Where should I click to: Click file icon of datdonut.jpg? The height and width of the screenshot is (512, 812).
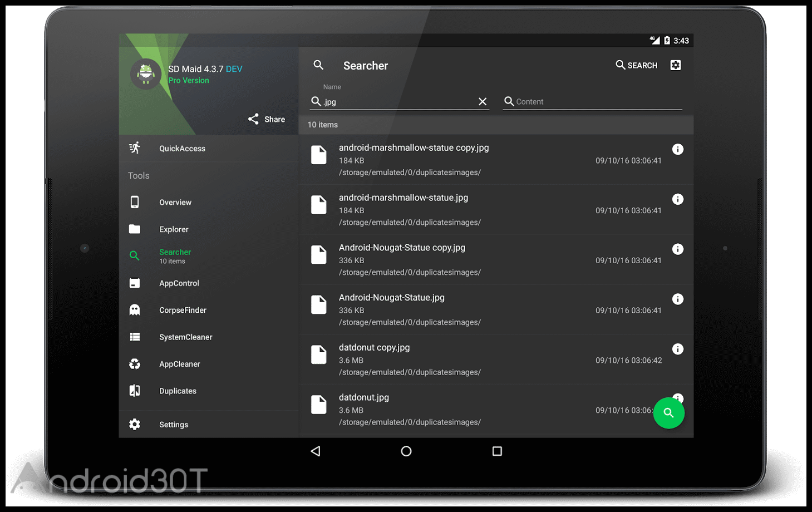[x=319, y=405]
